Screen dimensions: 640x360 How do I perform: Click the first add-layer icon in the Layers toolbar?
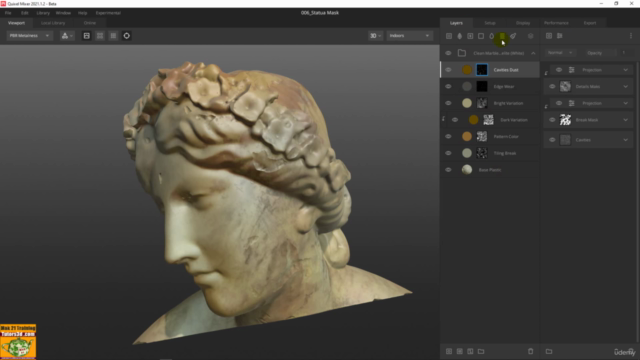(449, 36)
